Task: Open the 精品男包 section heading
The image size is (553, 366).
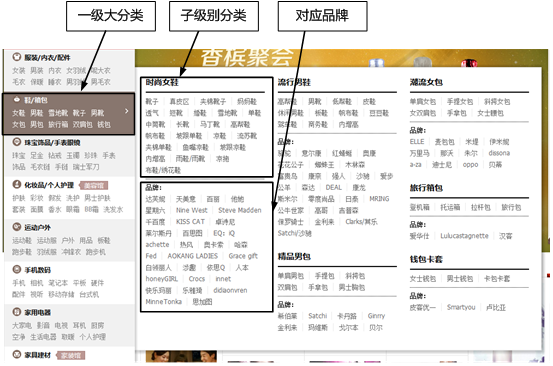Action: click(294, 257)
